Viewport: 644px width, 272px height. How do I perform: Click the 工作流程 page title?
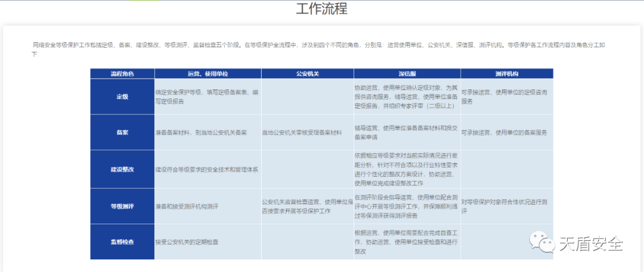pyautogui.click(x=321, y=8)
